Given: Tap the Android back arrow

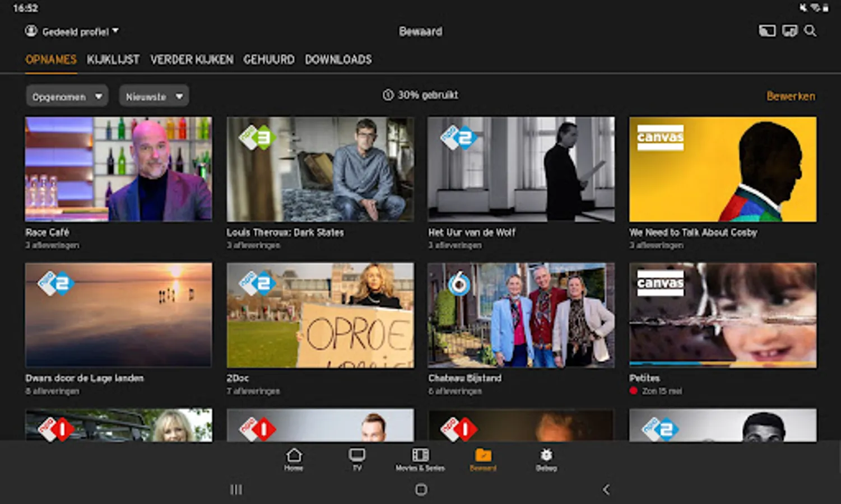Looking at the screenshot, I should (x=606, y=489).
